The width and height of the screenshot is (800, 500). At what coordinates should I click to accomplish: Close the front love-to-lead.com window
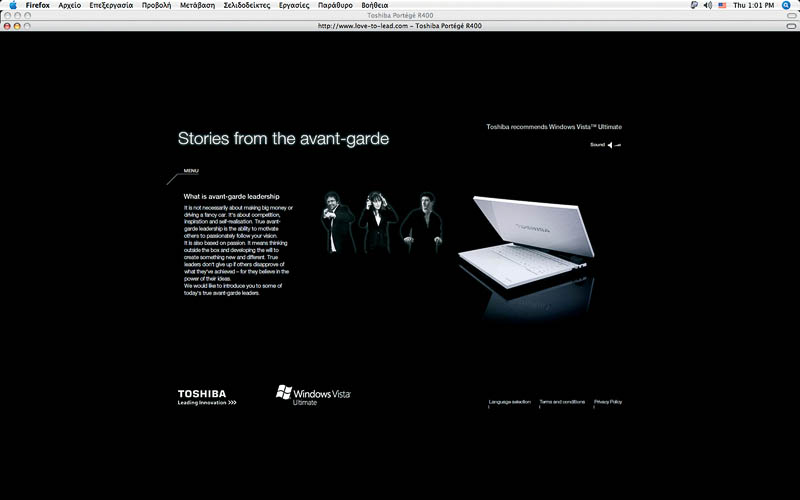[7, 26]
